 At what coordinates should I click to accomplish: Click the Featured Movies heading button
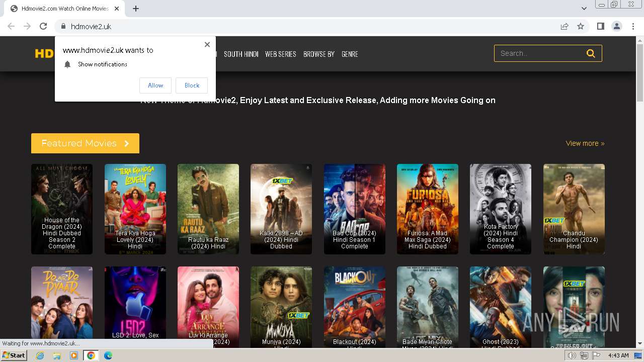point(85,143)
